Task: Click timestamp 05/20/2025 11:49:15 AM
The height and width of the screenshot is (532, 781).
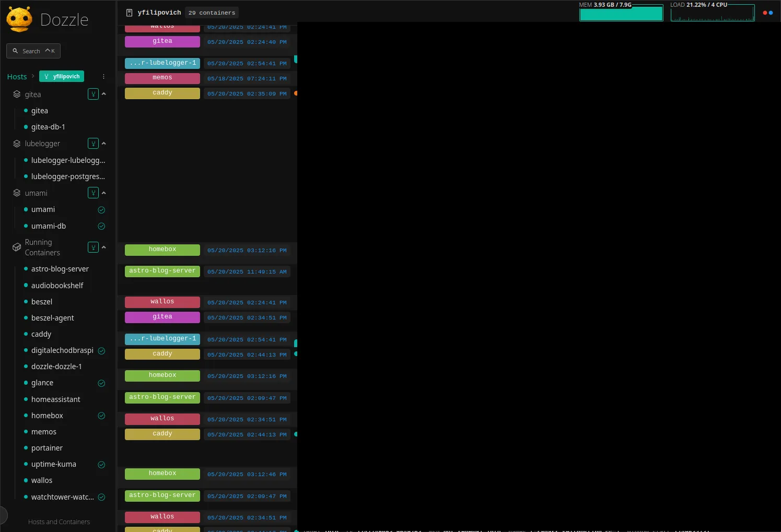Action: tap(247, 272)
